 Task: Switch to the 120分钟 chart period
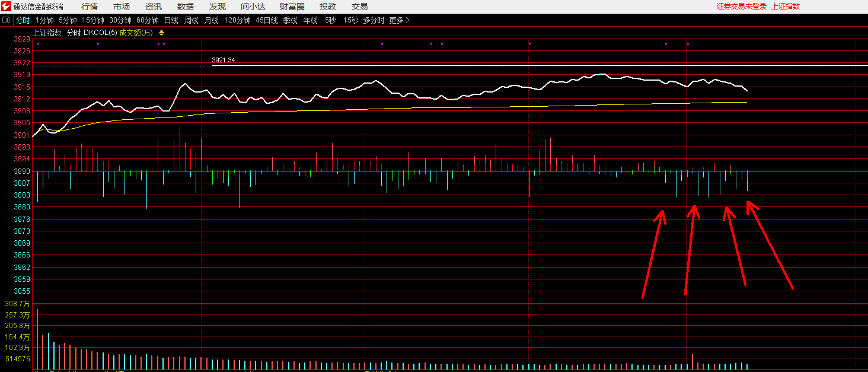[x=238, y=20]
